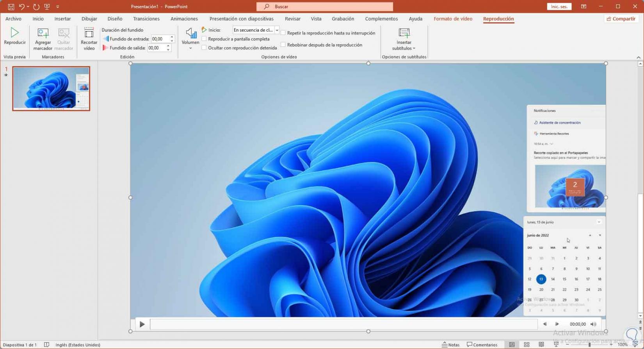Undo the last action
The height and width of the screenshot is (349, 644).
(x=21, y=7)
